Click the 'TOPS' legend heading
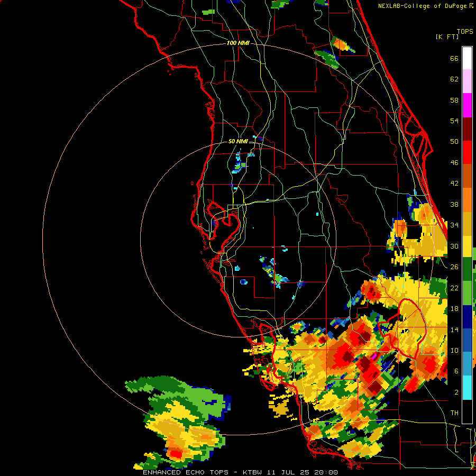 pyautogui.click(x=465, y=32)
